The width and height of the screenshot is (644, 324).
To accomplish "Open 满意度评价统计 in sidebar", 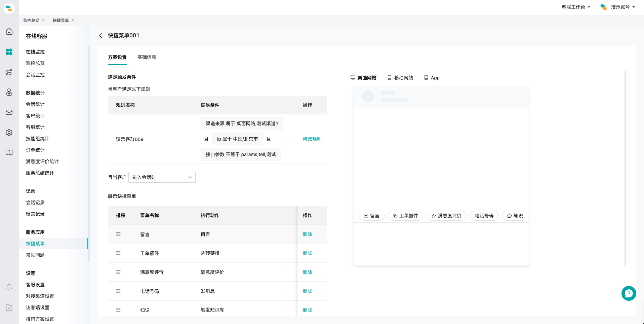I will click(x=42, y=161).
